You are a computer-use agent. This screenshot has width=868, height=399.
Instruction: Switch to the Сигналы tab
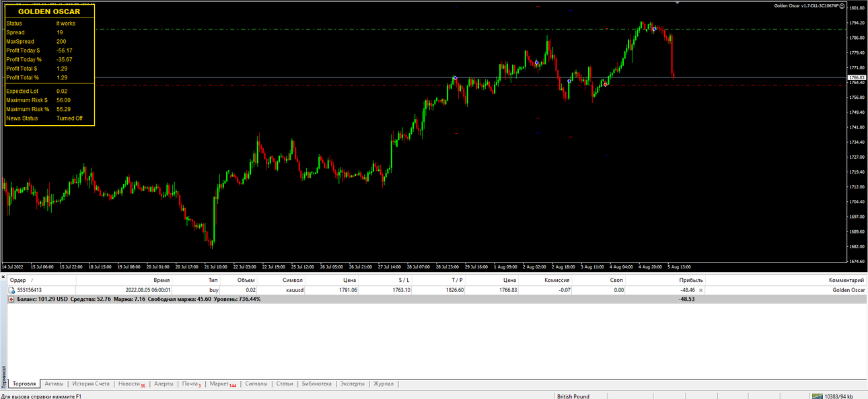256,384
